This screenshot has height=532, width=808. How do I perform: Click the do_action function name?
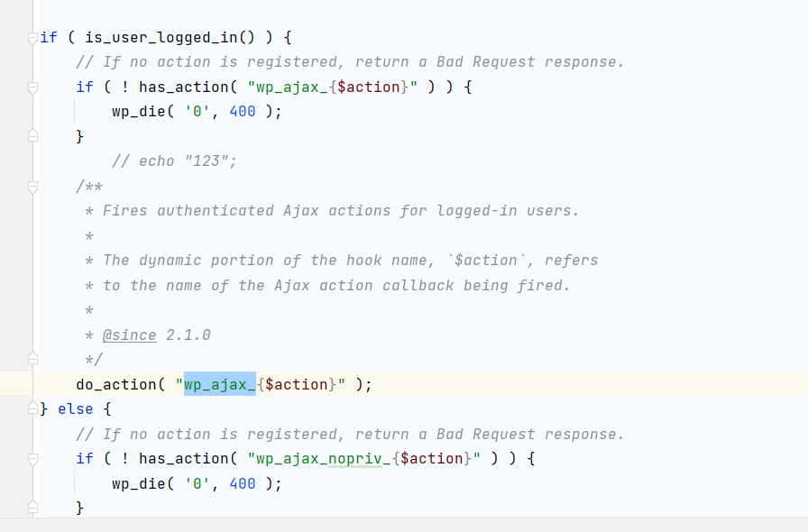[116, 384]
